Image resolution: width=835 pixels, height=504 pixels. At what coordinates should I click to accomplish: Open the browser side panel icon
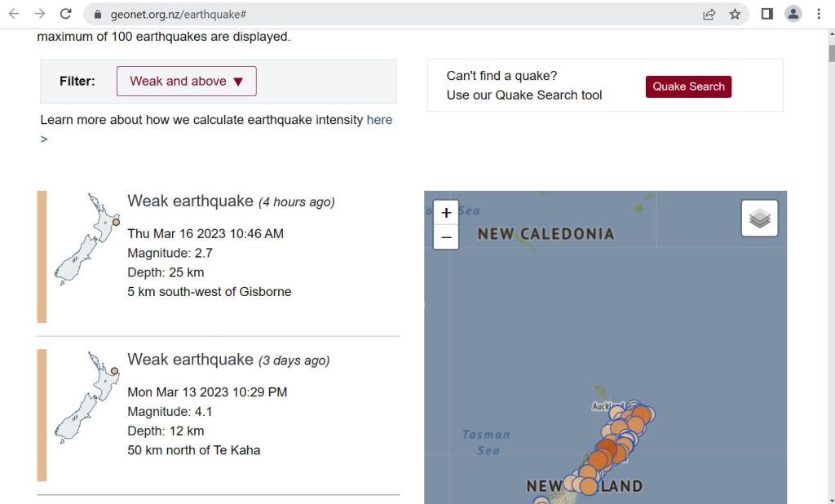coord(767,14)
